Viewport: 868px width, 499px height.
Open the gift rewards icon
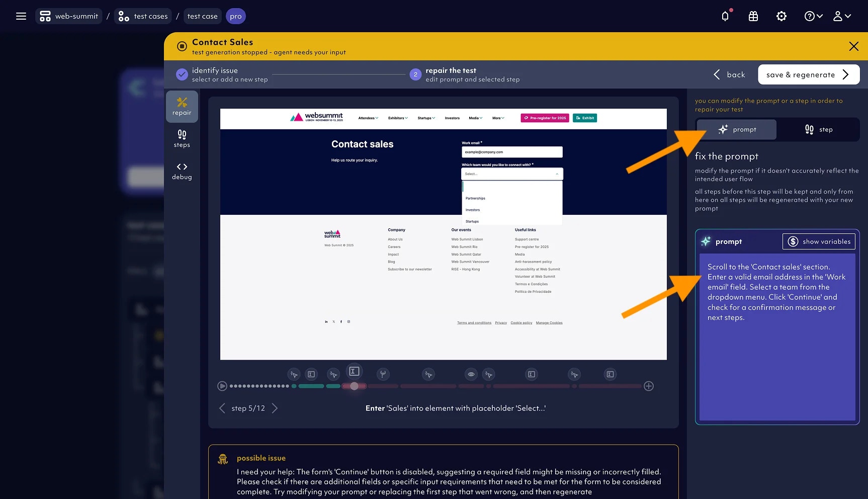[x=753, y=16]
